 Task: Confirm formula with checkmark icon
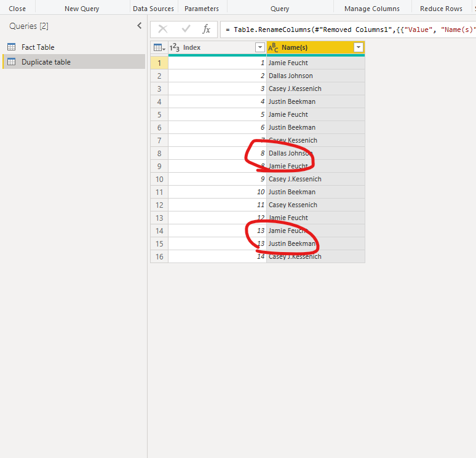[x=186, y=29]
